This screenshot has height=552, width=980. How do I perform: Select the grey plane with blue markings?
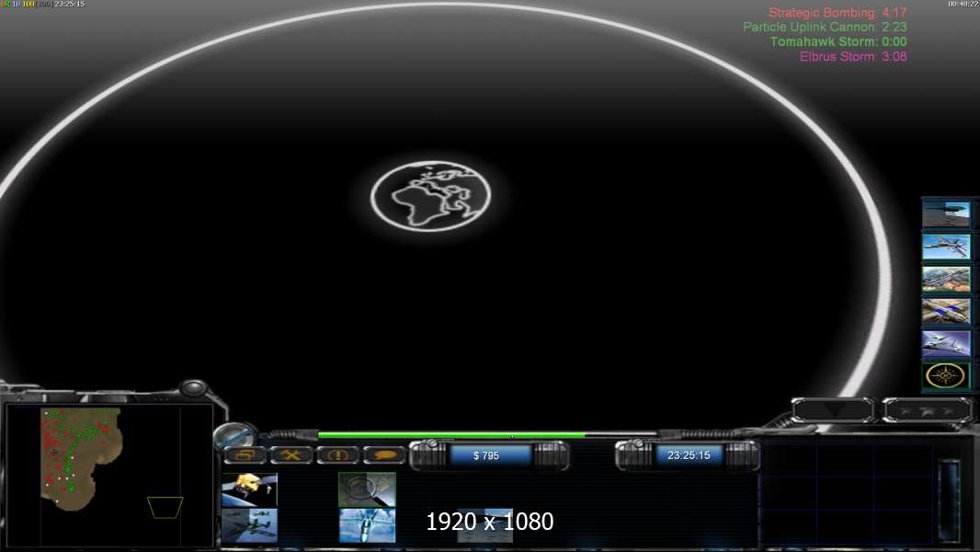click(946, 311)
